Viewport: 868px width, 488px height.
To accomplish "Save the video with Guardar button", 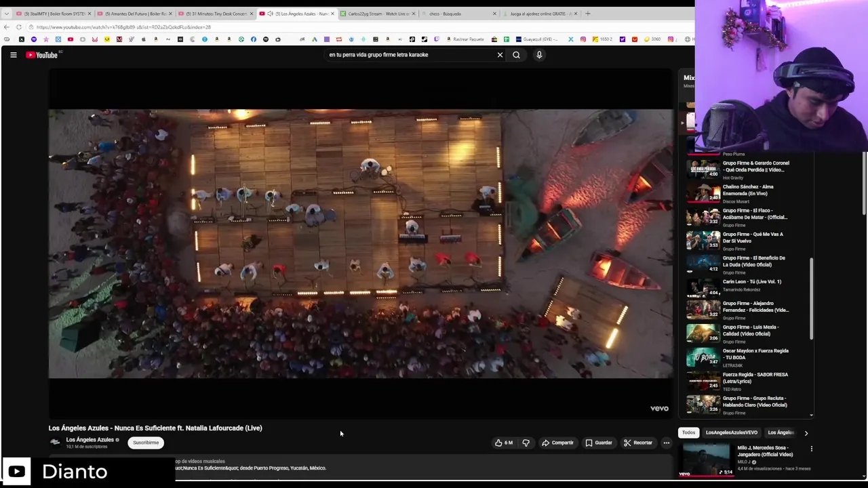I will [599, 443].
